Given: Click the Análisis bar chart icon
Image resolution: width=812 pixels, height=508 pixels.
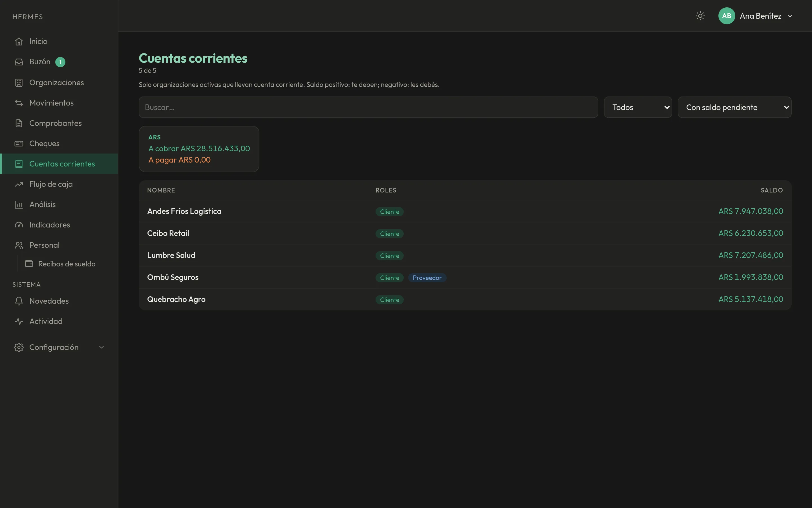Looking at the screenshot, I should (19, 205).
